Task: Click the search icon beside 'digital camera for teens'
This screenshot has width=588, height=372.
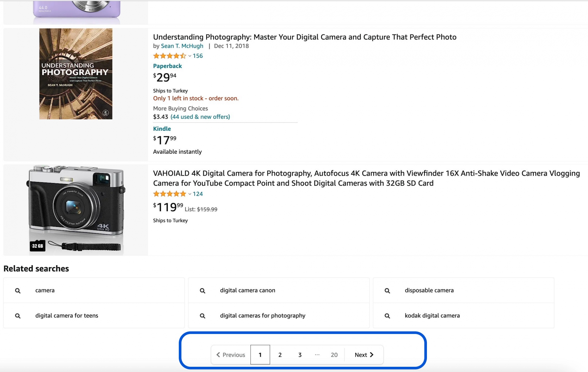Action: [18, 315]
